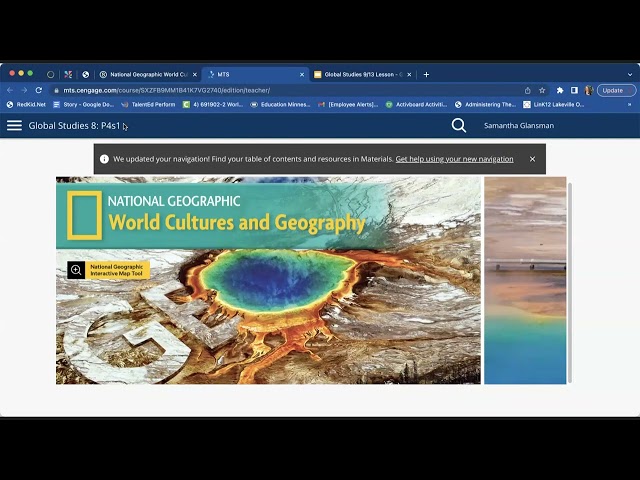Switch to the MTS browser tab
Viewport: 640px width, 480px height.
255,75
